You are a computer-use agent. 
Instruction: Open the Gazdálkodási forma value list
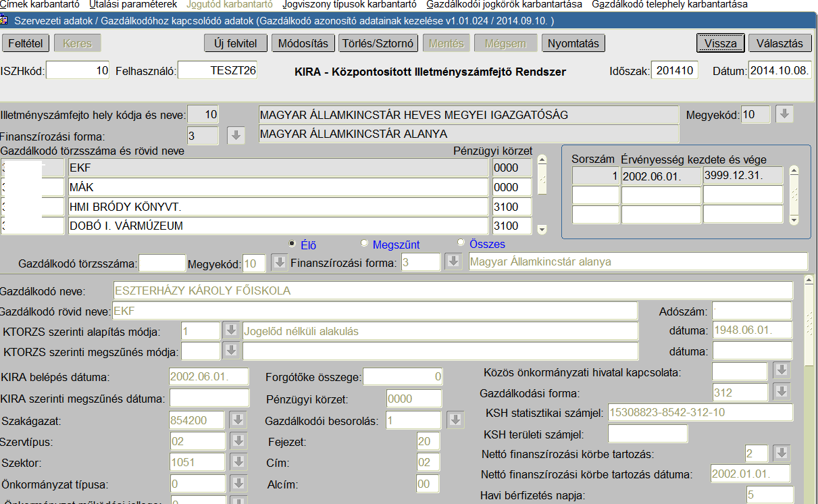782,392
